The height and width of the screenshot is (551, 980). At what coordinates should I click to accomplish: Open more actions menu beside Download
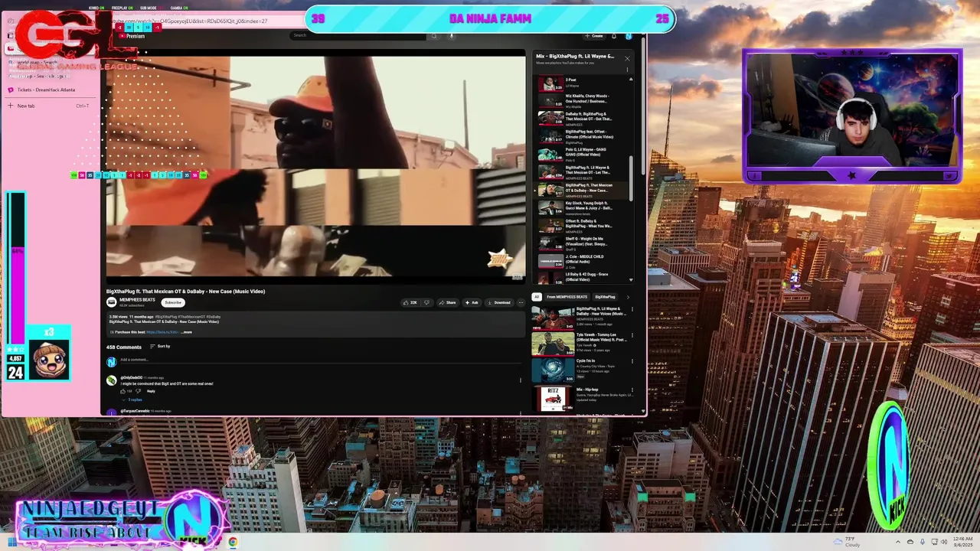point(521,302)
